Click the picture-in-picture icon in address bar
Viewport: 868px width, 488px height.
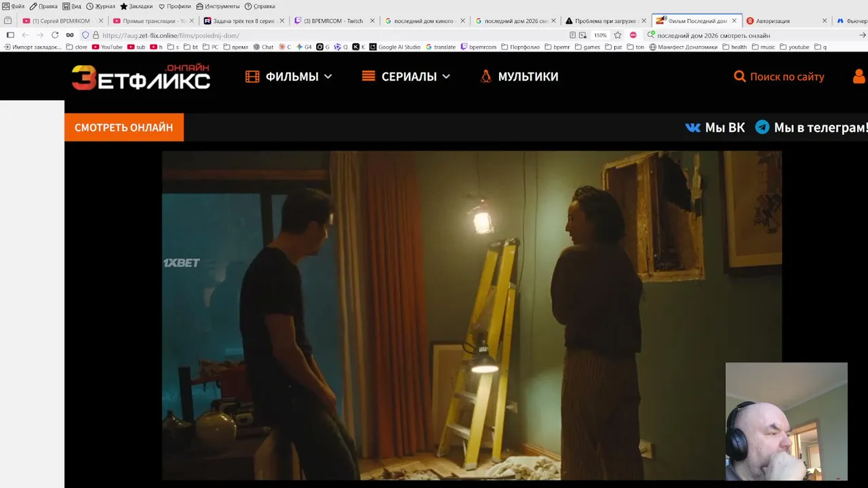tap(583, 35)
